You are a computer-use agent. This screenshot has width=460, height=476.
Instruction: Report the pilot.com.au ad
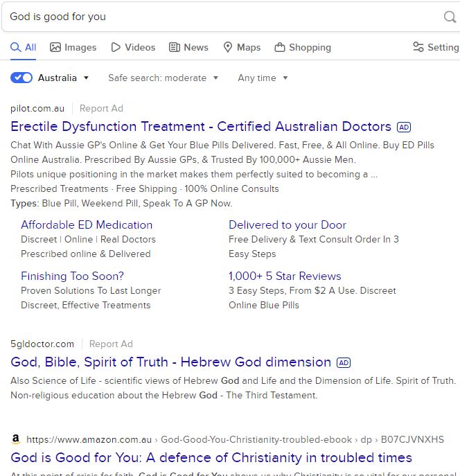[x=101, y=108]
